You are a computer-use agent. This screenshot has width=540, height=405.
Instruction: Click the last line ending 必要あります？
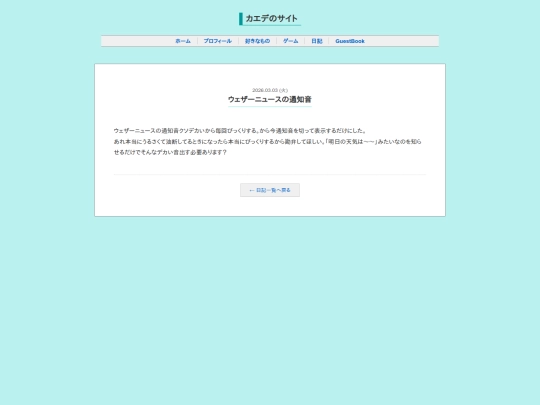170,152
